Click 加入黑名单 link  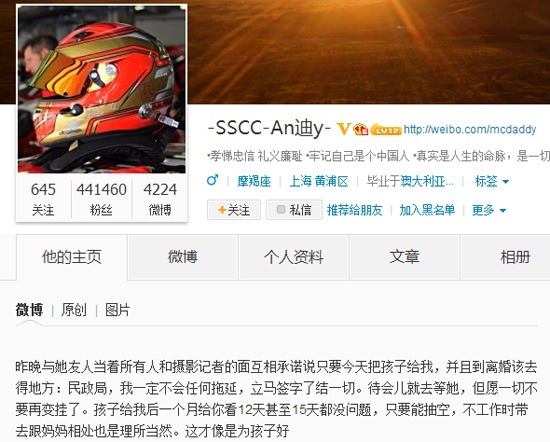coord(427,210)
